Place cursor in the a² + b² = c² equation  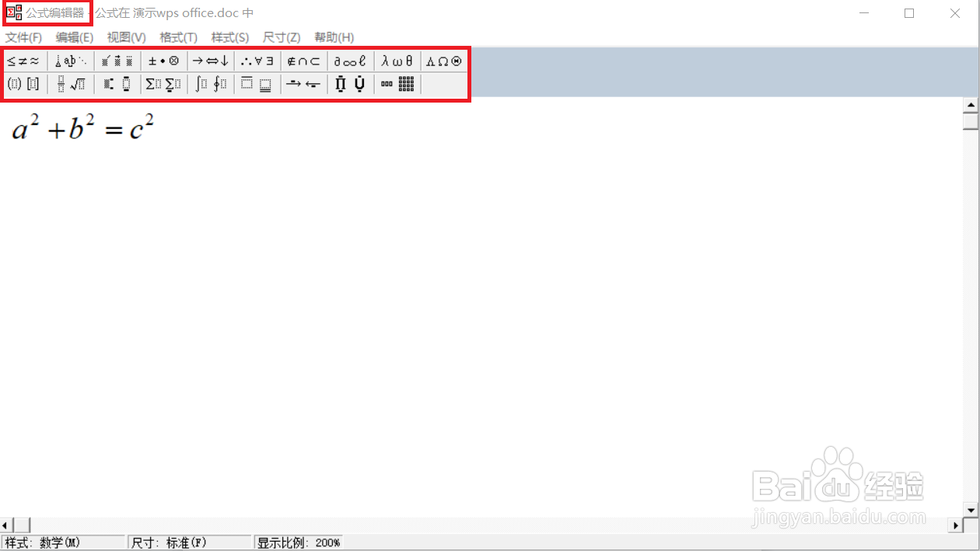pos(83,127)
